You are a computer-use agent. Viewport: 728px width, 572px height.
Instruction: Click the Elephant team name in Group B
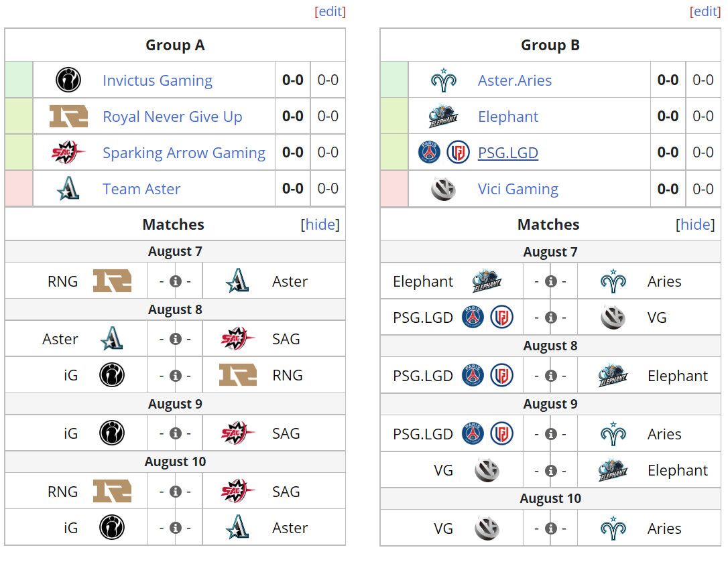[x=508, y=117]
